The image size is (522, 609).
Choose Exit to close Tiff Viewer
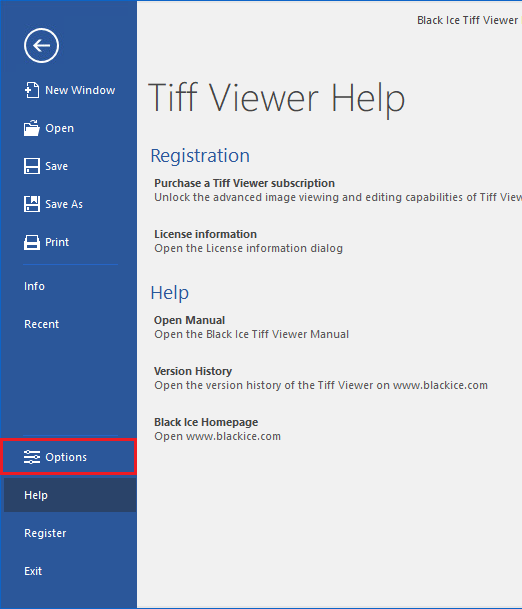pos(70,571)
